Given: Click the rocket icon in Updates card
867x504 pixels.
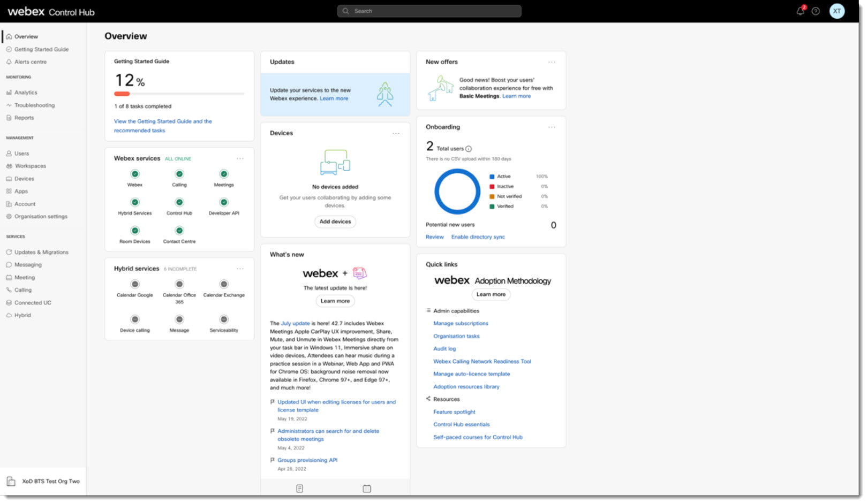Looking at the screenshot, I should 385,94.
